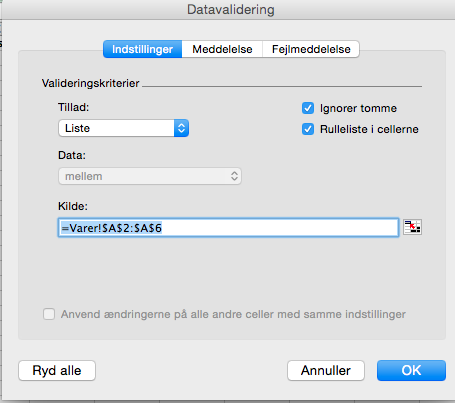Open the Tillad dropdown showing Liste

[124, 128]
